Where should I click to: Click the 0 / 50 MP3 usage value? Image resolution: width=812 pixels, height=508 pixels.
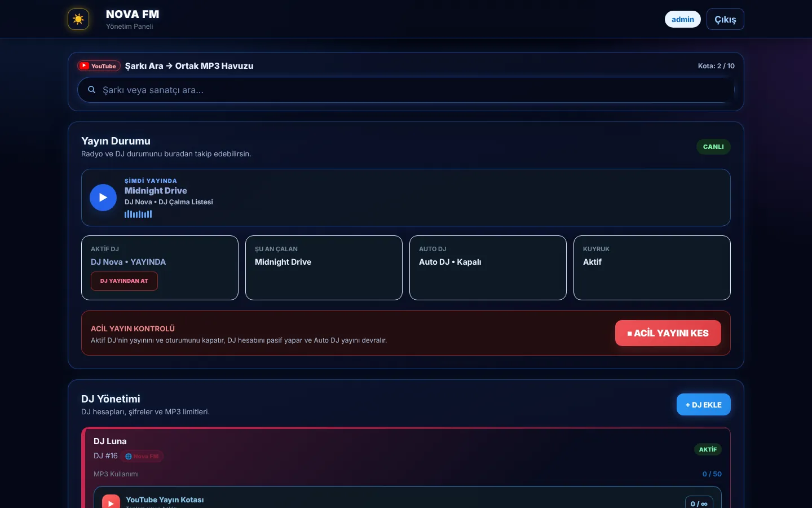712,474
